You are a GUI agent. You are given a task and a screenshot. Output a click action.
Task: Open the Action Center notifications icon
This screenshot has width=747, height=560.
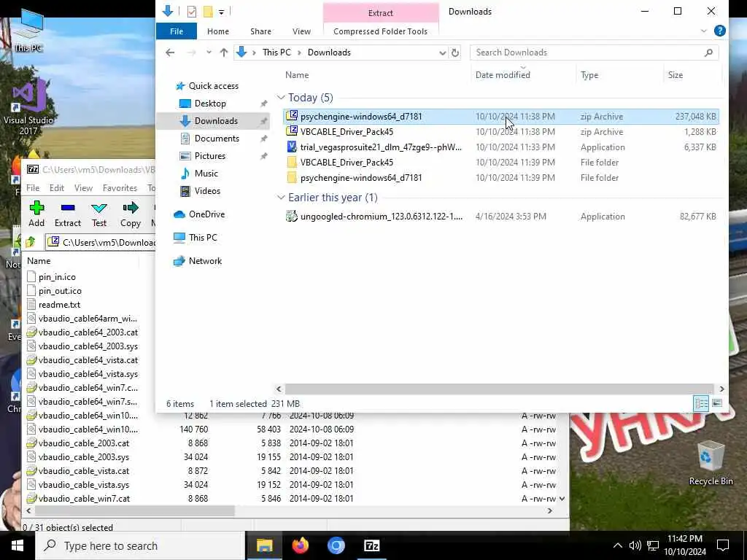[x=723, y=545]
